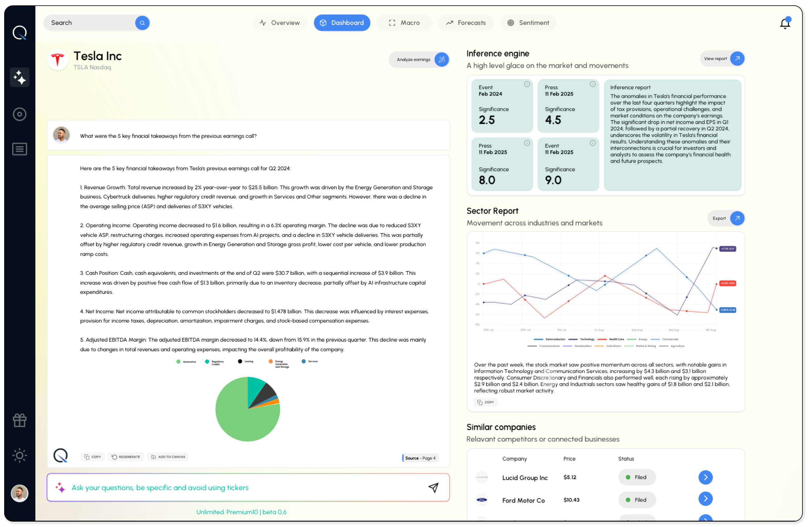
Task: Click the +7.3% XLF chart label
Action: (x=728, y=249)
